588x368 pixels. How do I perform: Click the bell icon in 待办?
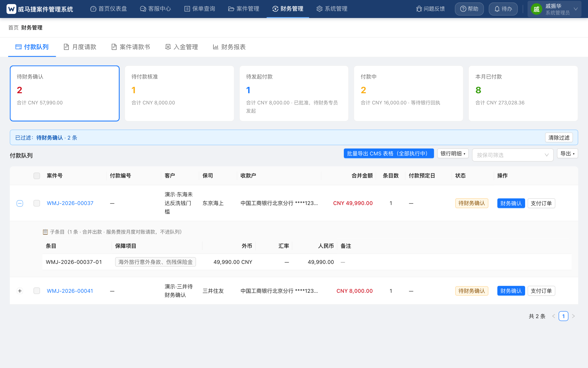pos(497,9)
